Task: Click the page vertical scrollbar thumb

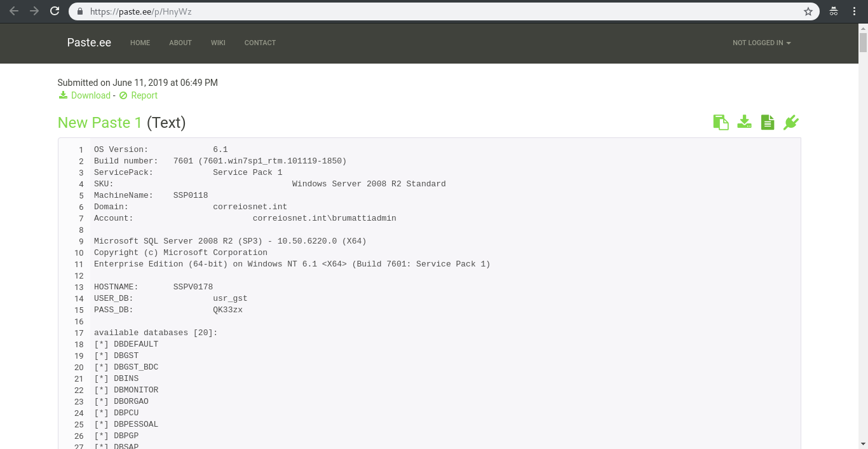Action: pos(863,43)
